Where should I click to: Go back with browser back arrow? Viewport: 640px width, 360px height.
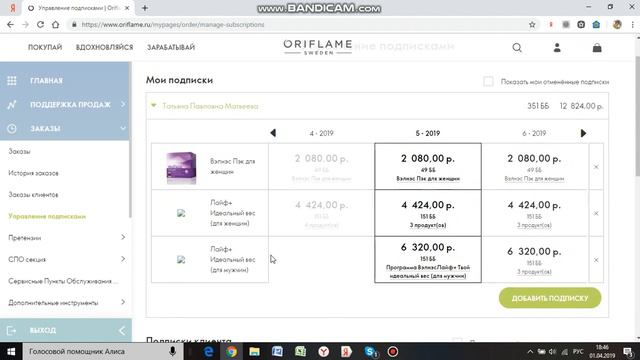pos(10,24)
